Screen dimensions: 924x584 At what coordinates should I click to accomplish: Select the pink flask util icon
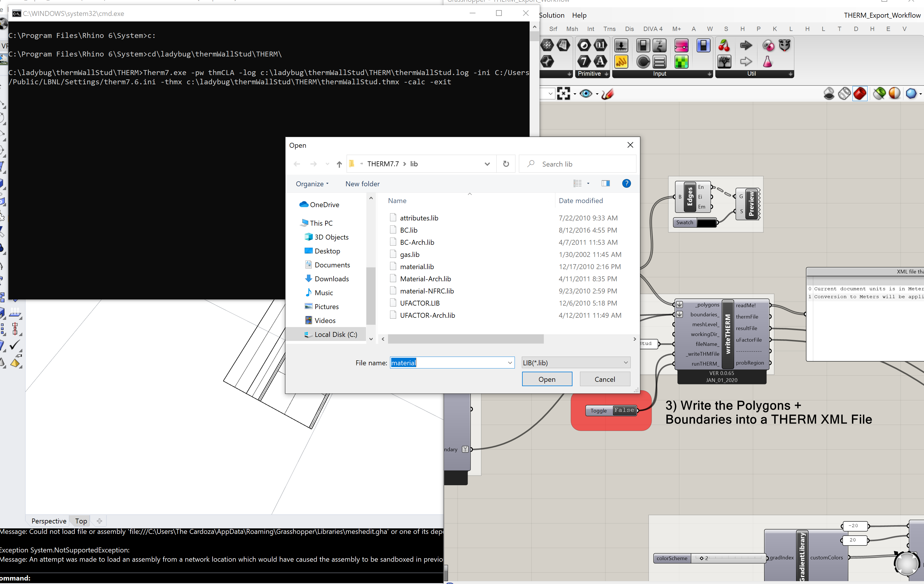coord(767,61)
